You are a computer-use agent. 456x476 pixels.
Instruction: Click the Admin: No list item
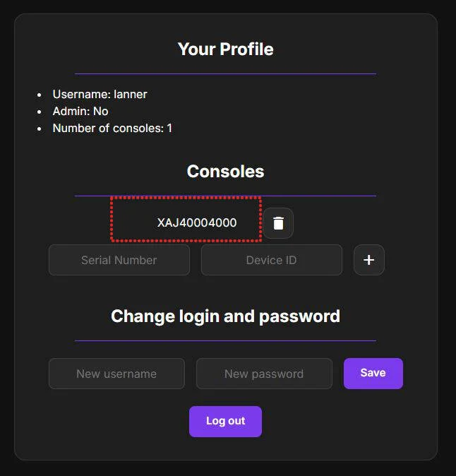pyautogui.click(x=80, y=111)
